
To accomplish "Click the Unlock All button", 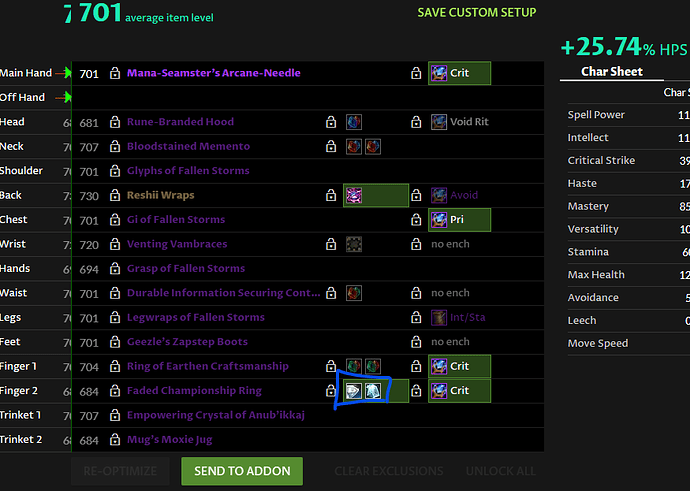I will click(x=502, y=471).
